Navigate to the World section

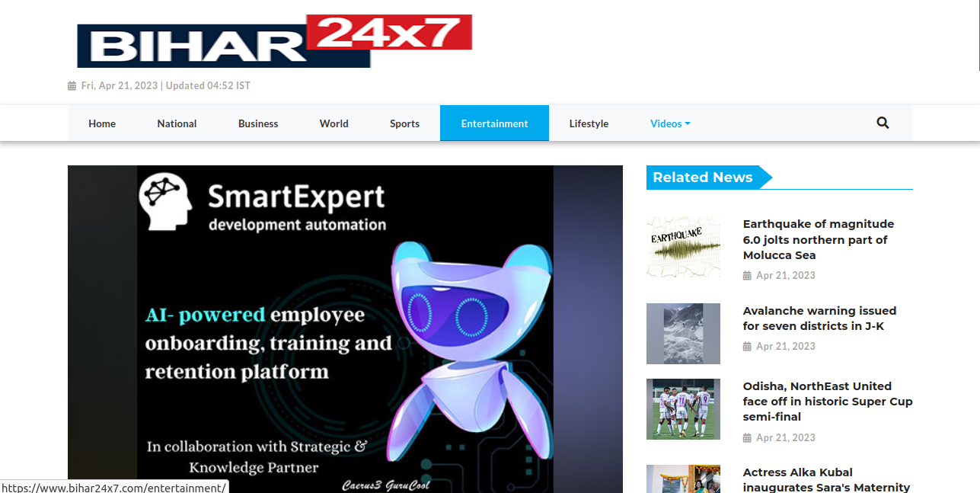[334, 123]
